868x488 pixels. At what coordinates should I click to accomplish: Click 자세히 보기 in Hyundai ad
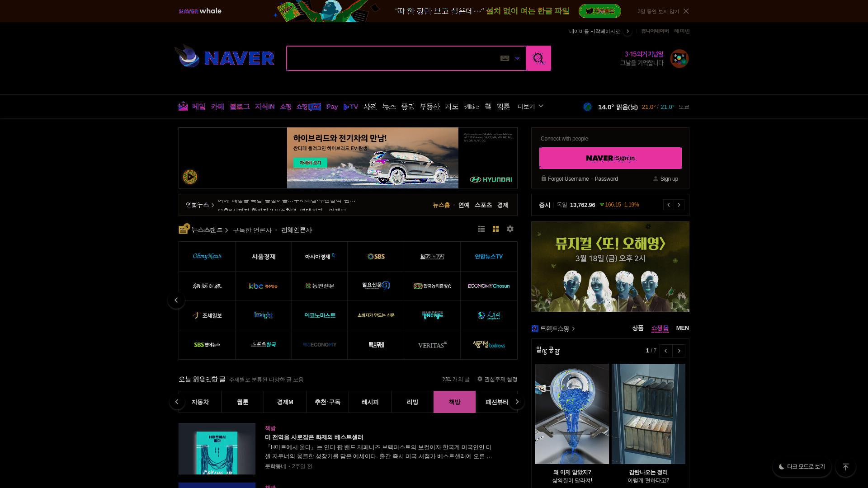(x=310, y=163)
